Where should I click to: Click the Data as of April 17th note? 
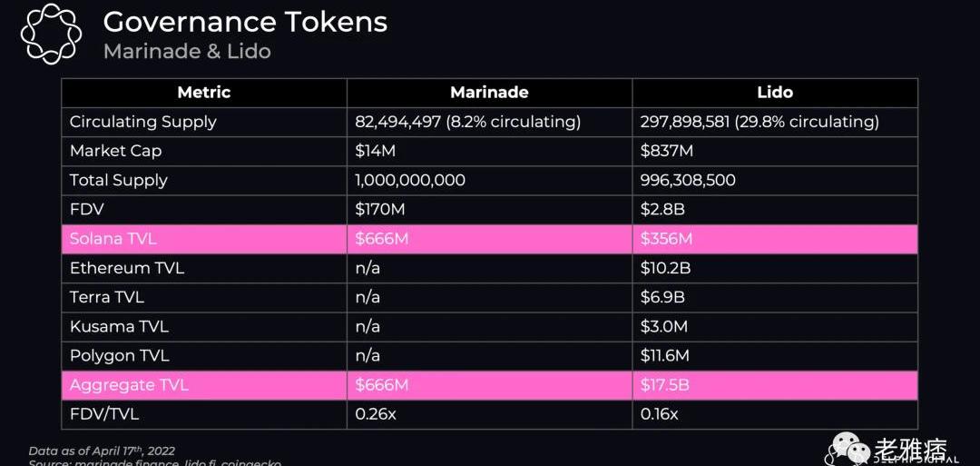click(102, 451)
